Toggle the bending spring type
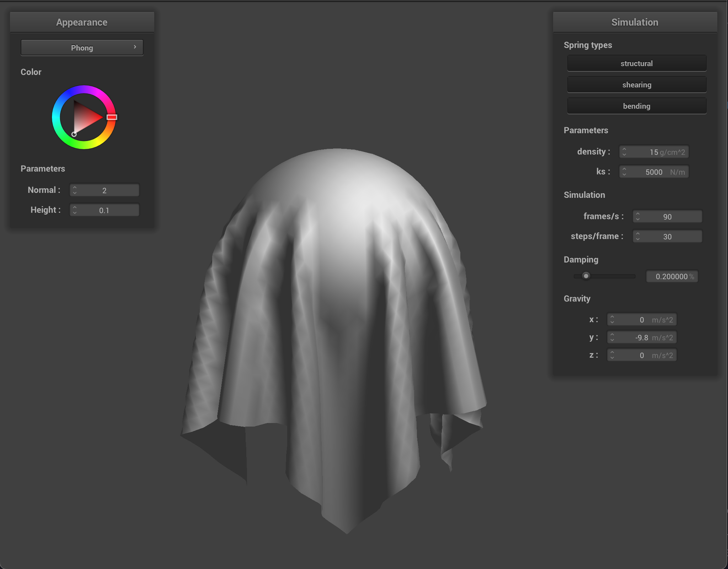The height and width of the screenshot is (569, 728). (x=636, y=106)
